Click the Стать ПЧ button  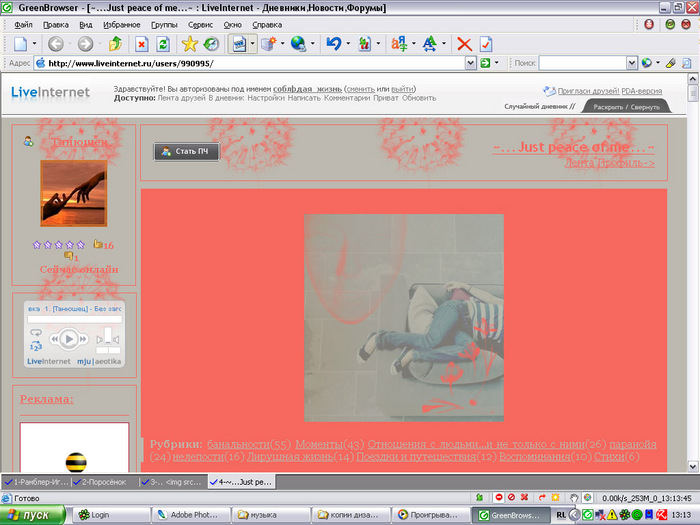click(187, 151)
